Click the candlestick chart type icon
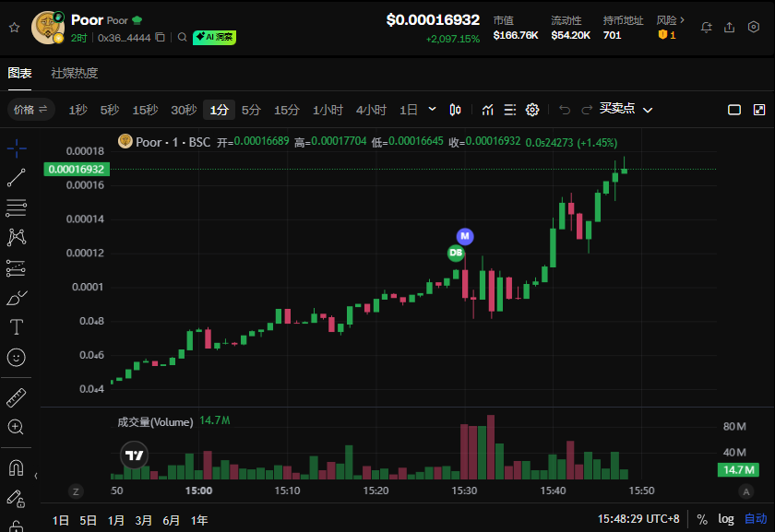 pos(455,110)
